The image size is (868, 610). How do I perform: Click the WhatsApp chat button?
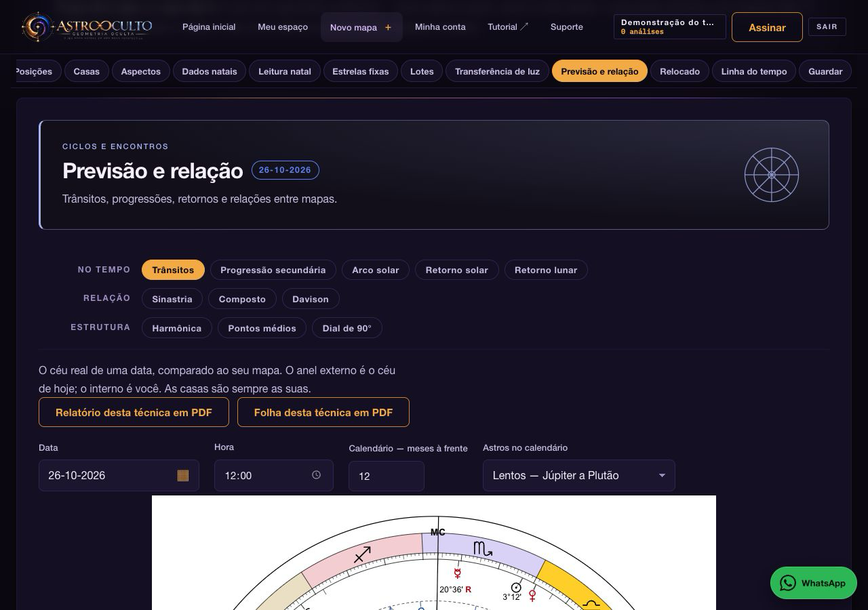point(813,583)
